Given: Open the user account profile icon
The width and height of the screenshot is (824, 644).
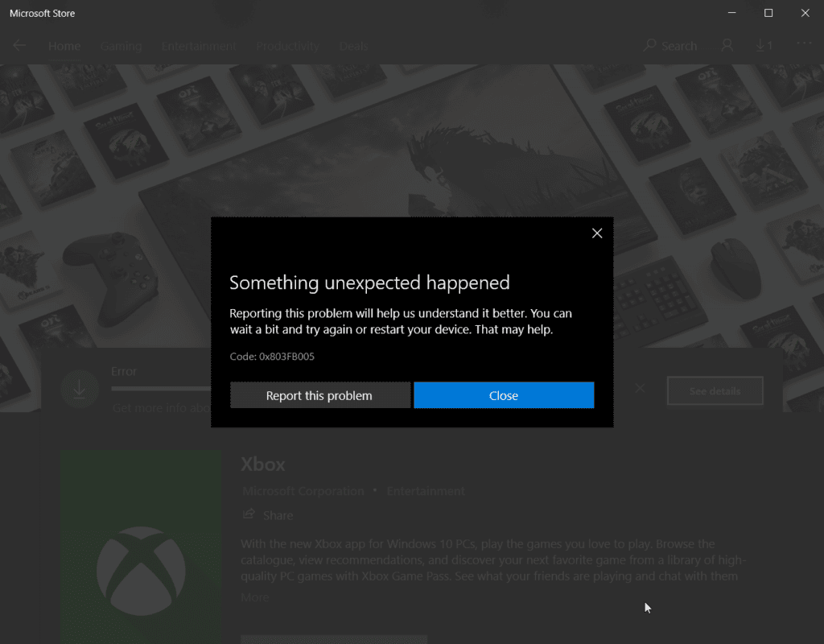Looking at the screenshot, I should 727,46.
